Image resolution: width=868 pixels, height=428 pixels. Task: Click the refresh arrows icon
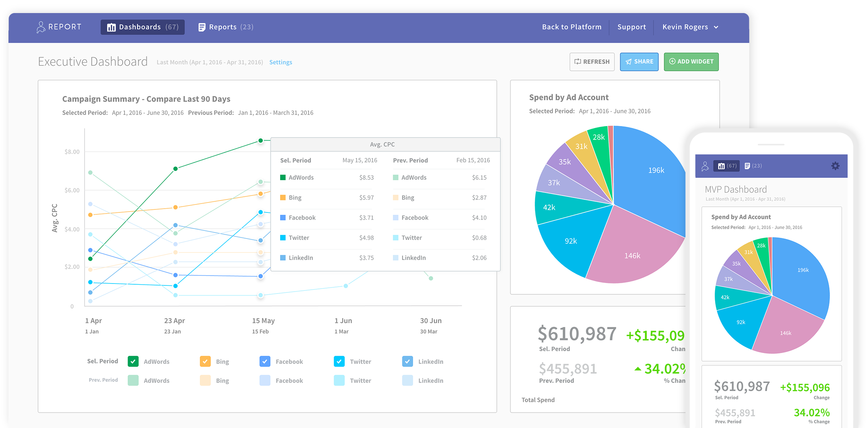pos(578,61)
